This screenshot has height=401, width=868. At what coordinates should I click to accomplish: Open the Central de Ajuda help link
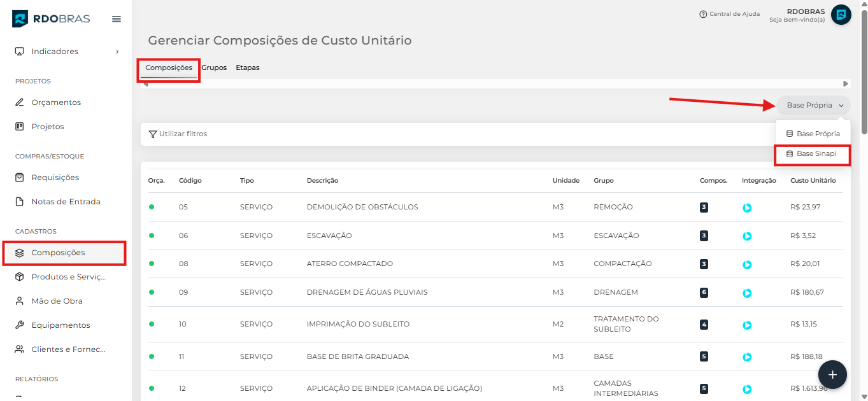coord(729,14)
